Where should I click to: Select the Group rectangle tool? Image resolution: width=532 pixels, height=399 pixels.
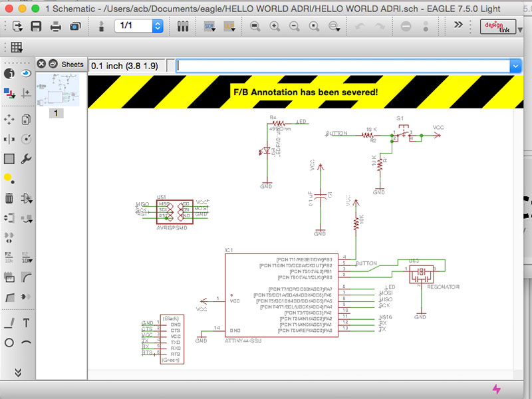[9, 159]
